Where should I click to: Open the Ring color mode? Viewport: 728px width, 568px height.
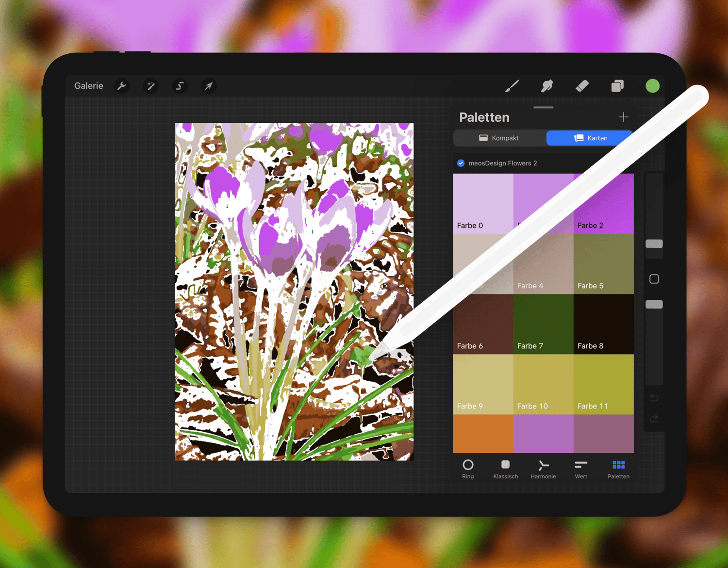(468, 469)
